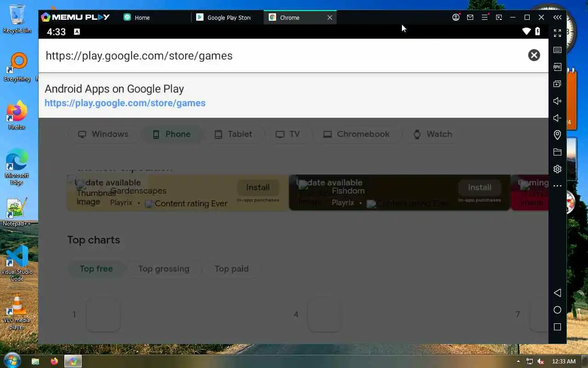Increase volume with sidebar speaker plus icon
Image resolution: width=588 pixels, height=368 pixels.
557,101
